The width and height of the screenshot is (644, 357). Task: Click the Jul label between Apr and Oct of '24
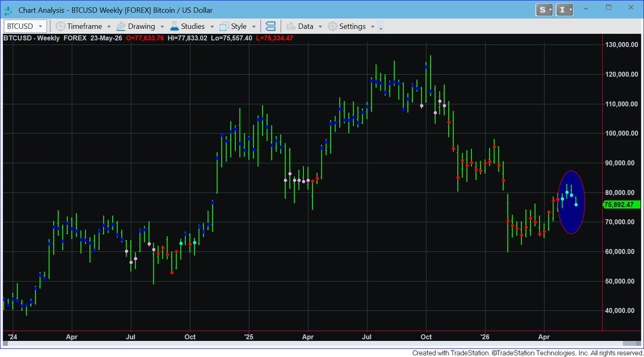click(x=130, y=337)
